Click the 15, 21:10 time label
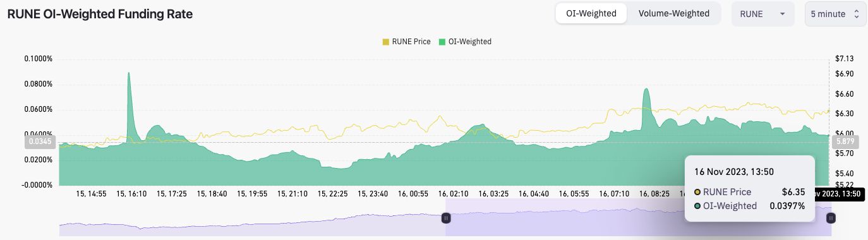 point(292,194)
